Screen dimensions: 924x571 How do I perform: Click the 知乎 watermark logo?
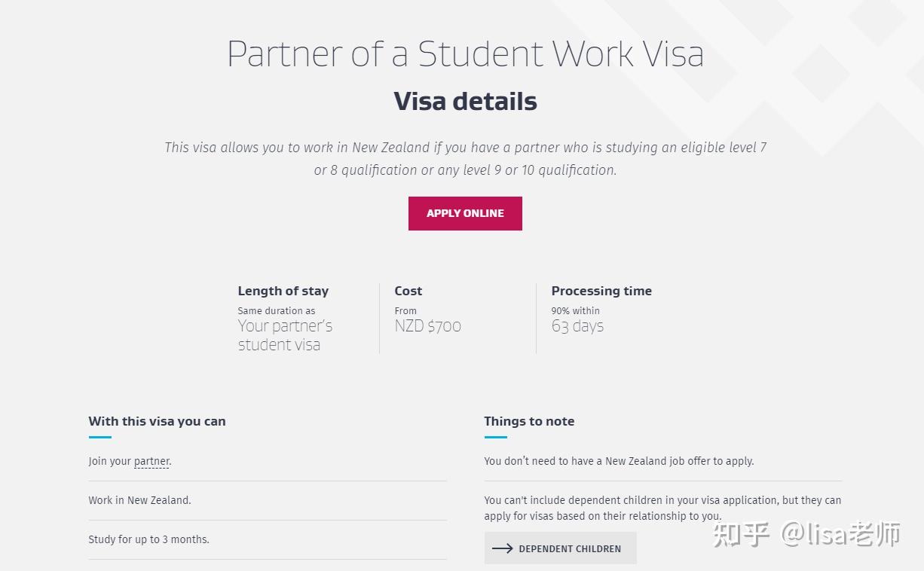point(741,535)
